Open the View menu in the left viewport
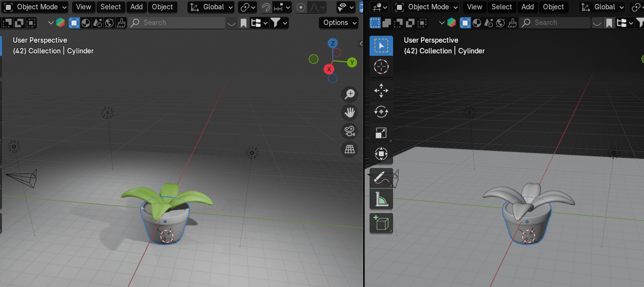The height and width of the screenshot is (287, 644). coord(83,7)
